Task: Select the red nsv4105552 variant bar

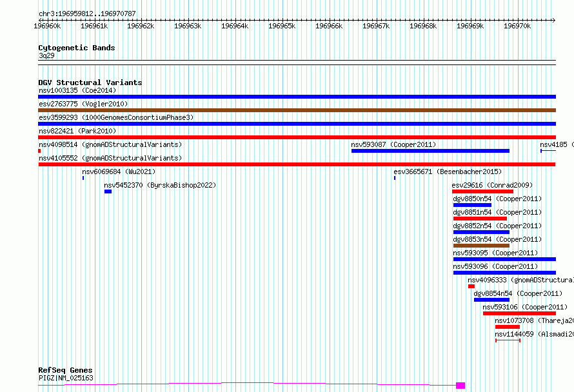Action: click(297, 164)
